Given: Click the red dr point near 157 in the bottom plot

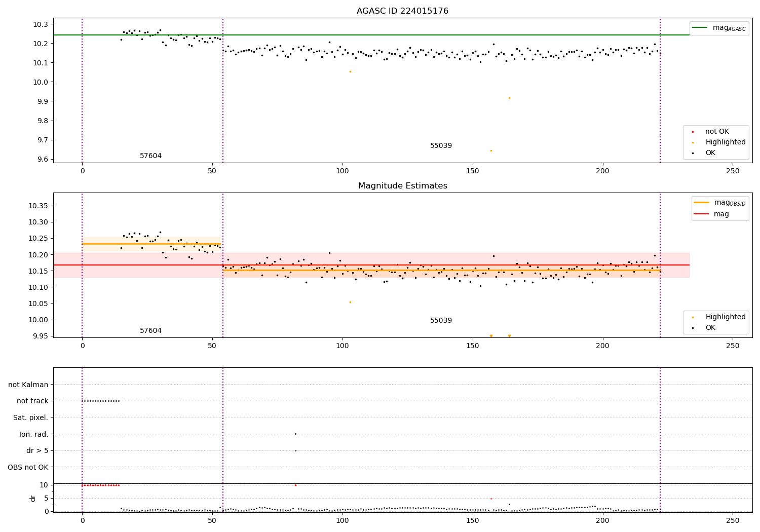Looking at the screenshot, I should [x=490, y=499].
